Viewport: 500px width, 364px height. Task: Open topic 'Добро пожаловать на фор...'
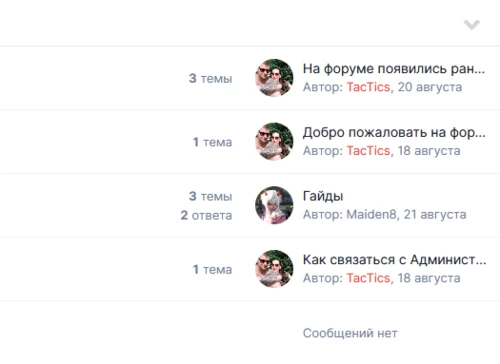pyautogui.click(x=394, y=132)
